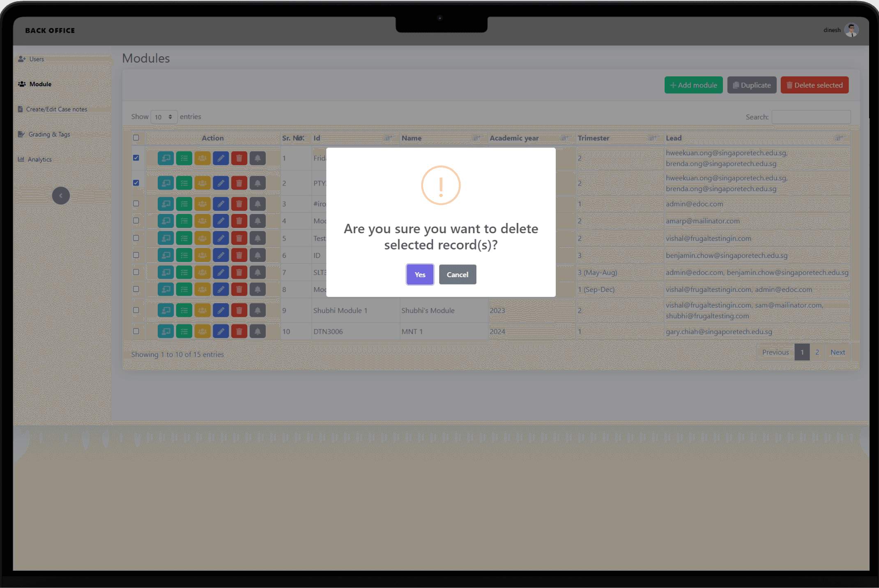Screen dimensions: 879x588
Task: Collapse the sidebar with the round arrow button
Action: pos(61,195)
